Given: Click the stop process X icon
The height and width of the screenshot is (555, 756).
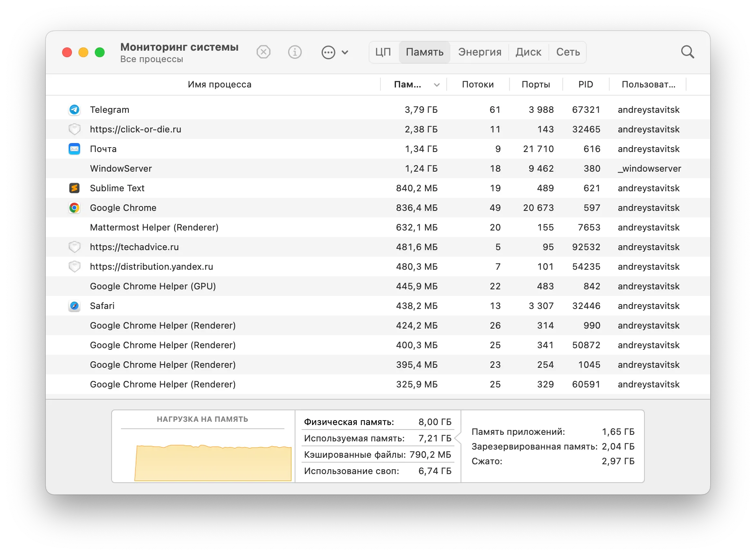Looking at the screenshot, I should [263, 52].
